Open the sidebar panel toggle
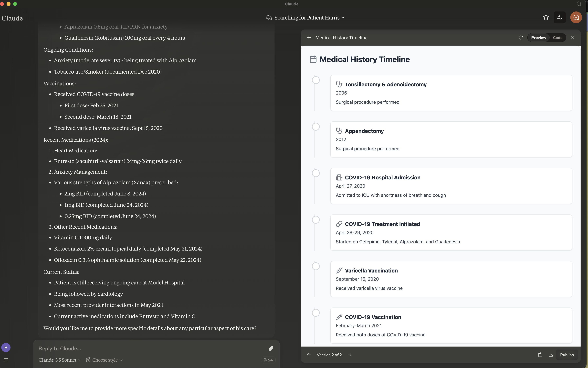 pos(6,360)
